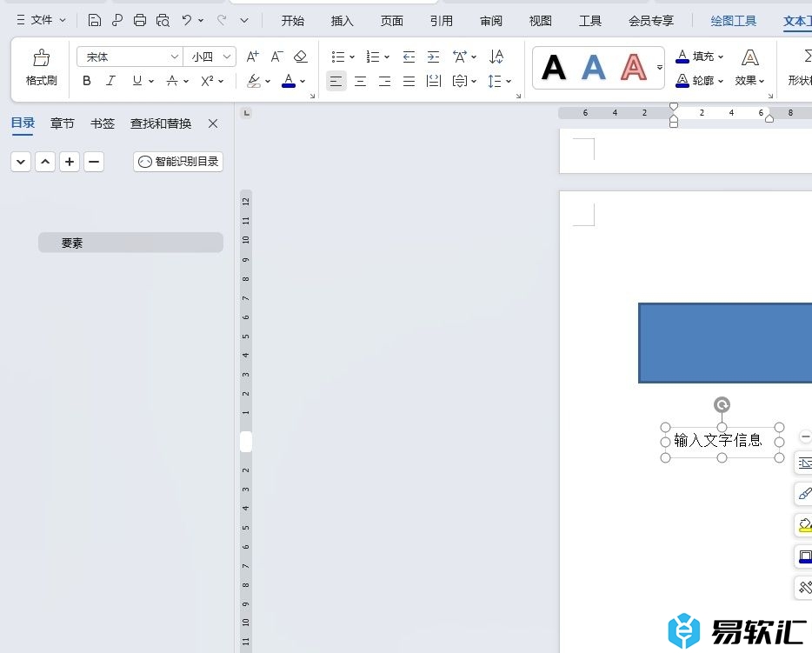This screenshot has height=653, width=812.
Task: Switch to the 插入 ribbon tab
Action: coord(343,21)
